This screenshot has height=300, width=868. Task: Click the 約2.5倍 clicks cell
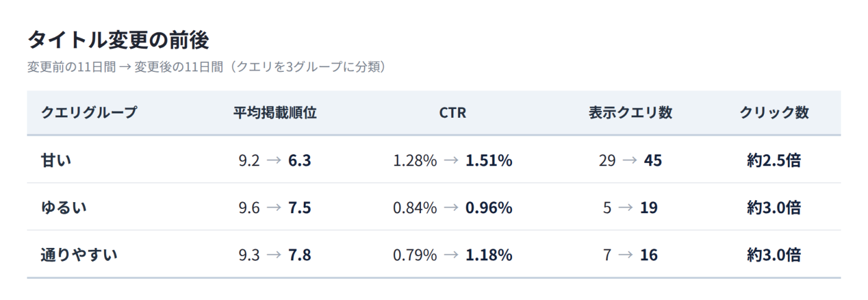774,161
